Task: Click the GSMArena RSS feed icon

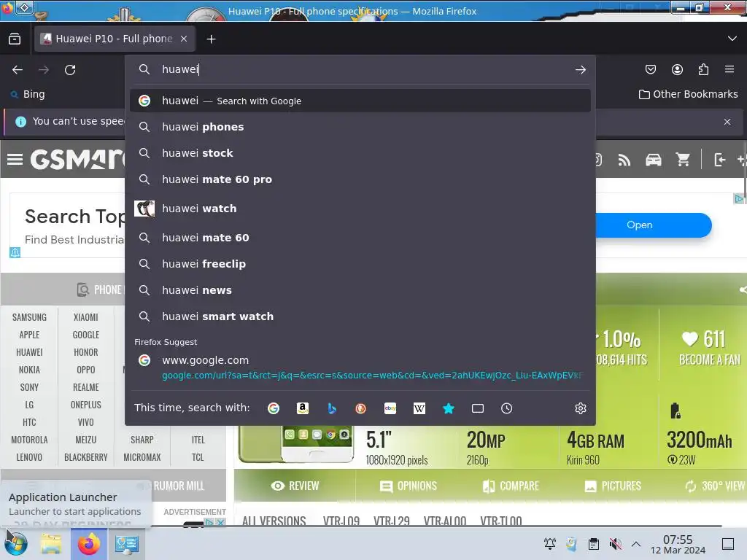Action: tap(624, 160)
